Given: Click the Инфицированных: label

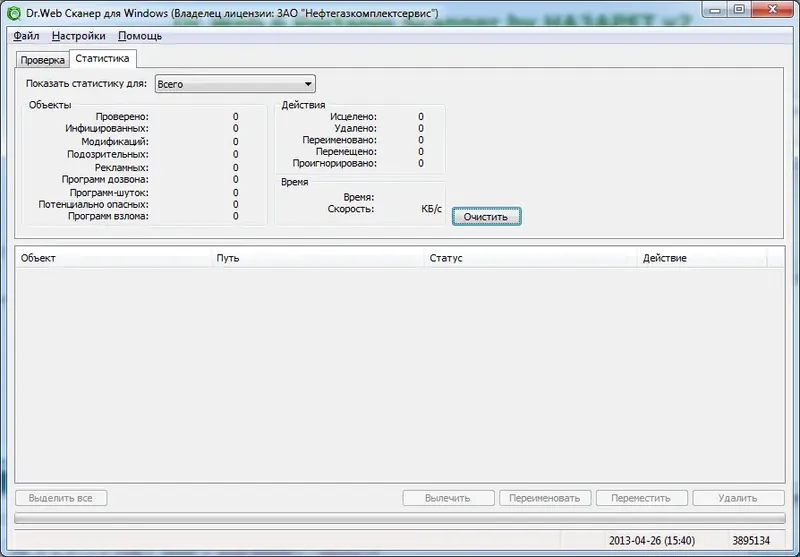Looking at the screenshot, I should pos(107,129).
